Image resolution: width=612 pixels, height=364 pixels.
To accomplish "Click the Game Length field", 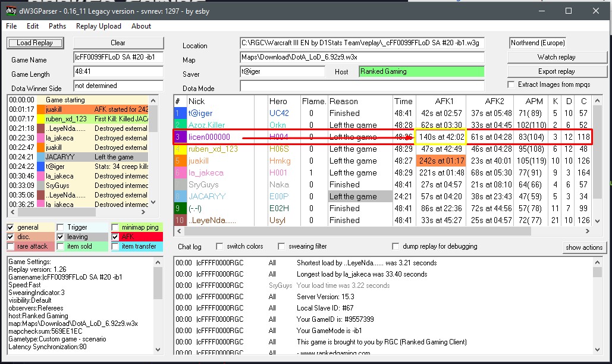I will (118, 72).
